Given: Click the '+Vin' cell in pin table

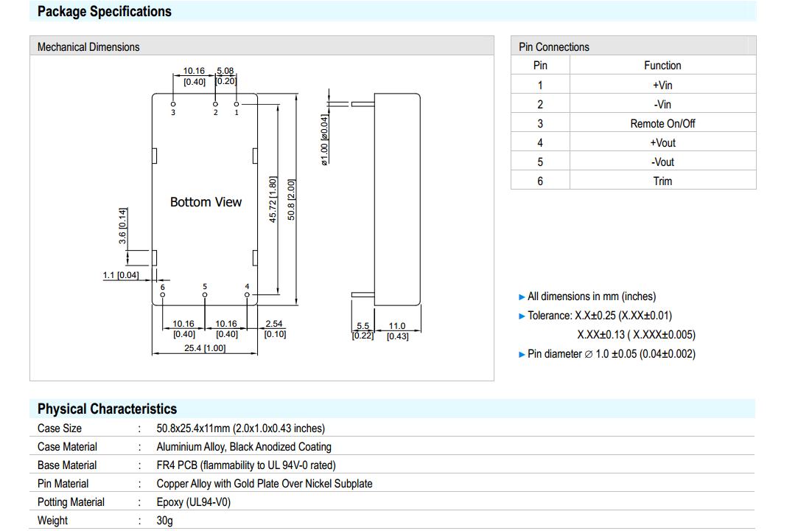Looking at the screenshot, I should point(662,86).
